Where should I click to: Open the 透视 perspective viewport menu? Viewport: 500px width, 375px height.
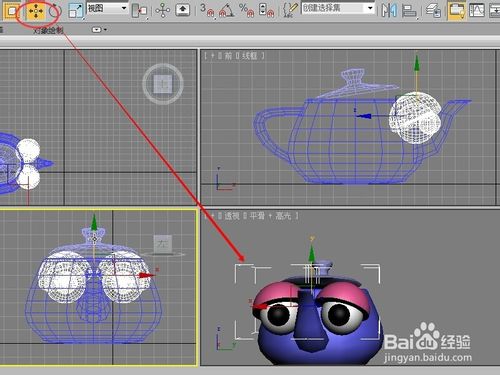pos(232,216)
